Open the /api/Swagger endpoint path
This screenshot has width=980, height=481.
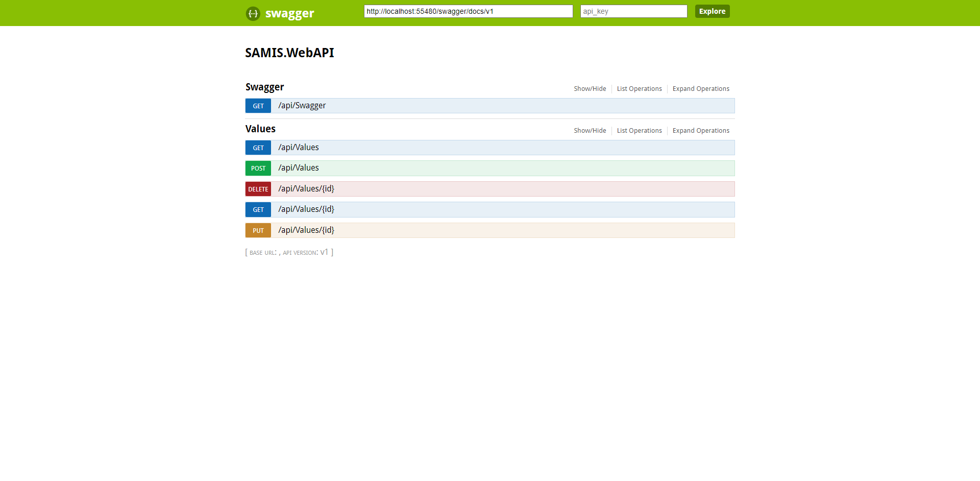coord(302,106)
